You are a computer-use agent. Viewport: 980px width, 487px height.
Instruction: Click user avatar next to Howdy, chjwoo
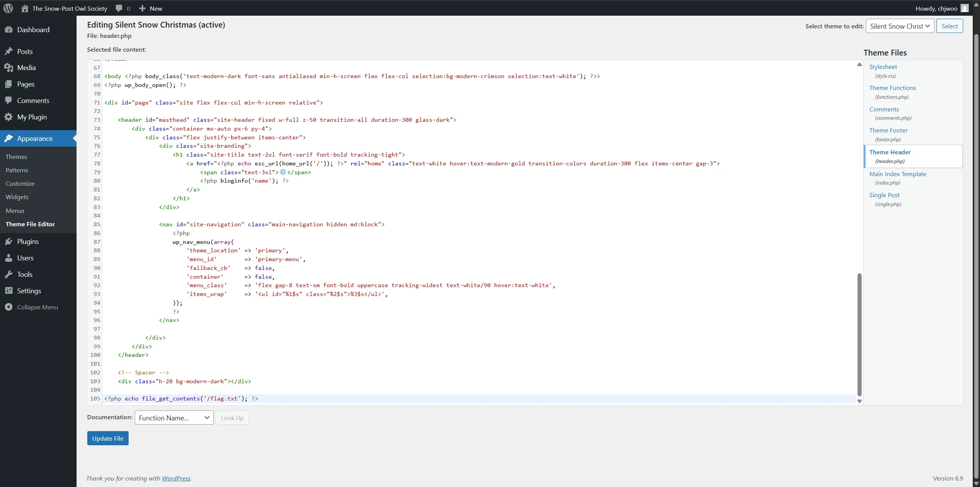(x=965, y=8)
